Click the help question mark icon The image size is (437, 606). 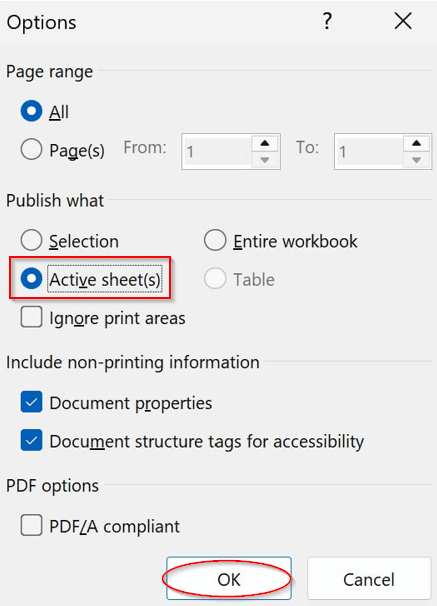point(327,21)
